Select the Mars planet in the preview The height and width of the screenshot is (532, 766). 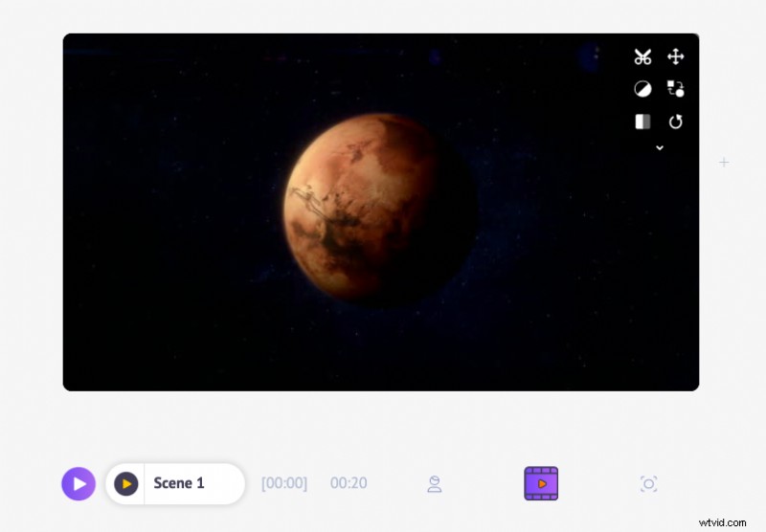click(x=380, y=210)
